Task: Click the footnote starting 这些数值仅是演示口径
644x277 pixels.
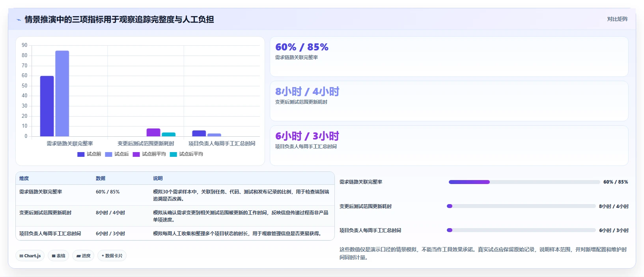Action: [x=483, y=253]
